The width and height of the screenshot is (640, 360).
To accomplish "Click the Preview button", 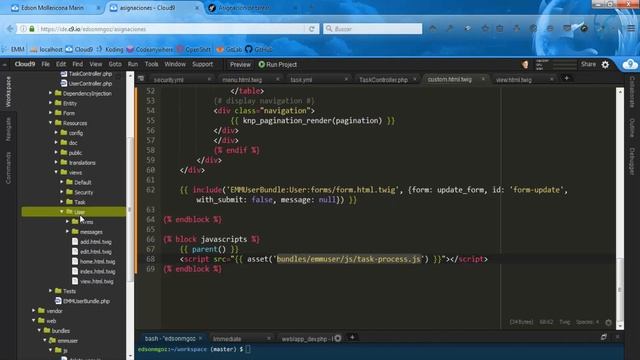I will coord(240,64).
